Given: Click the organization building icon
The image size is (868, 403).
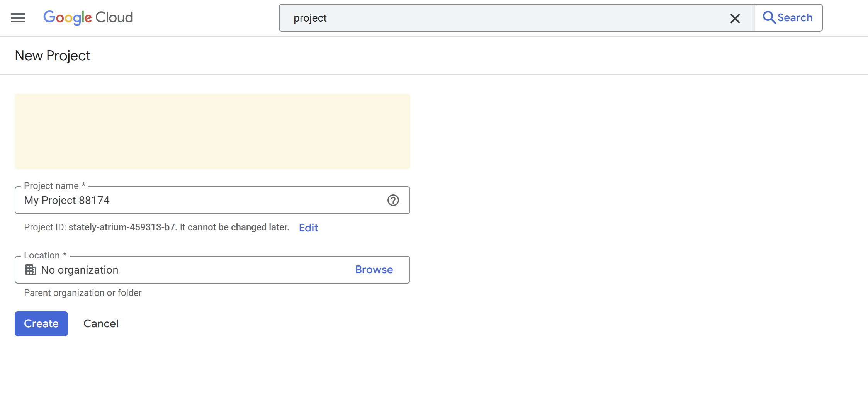Looking at the screenshot, I should [31, 270].
